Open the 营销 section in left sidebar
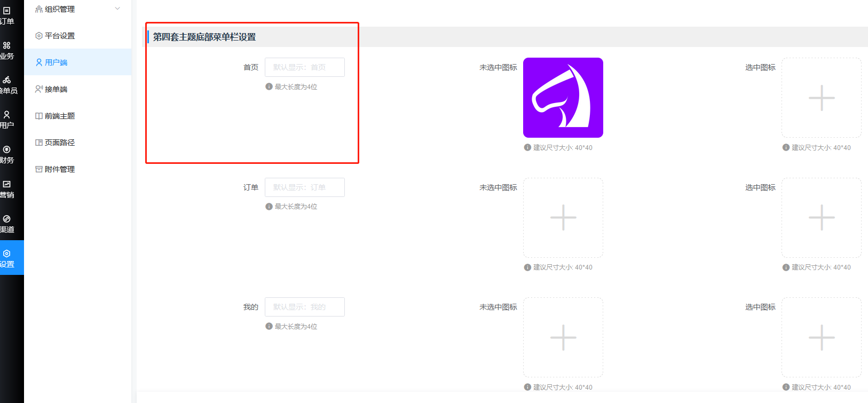 click(x=7, y=189)
